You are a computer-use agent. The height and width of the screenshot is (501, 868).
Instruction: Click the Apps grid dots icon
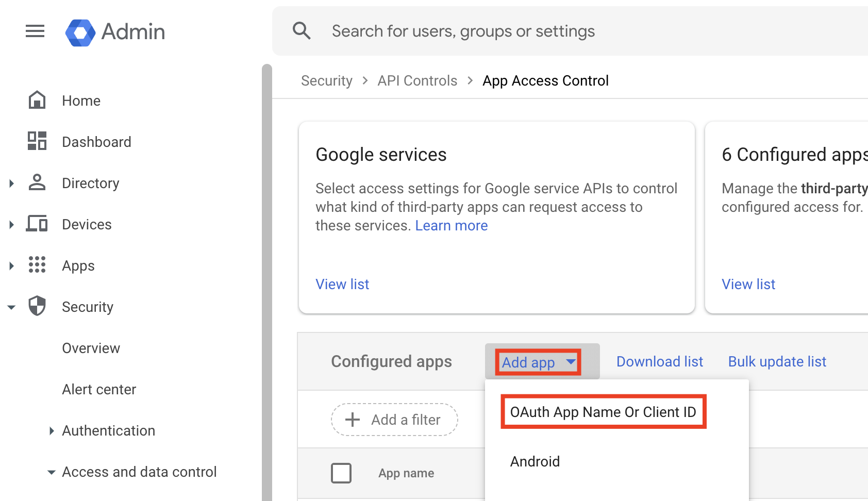coord(37,265)
